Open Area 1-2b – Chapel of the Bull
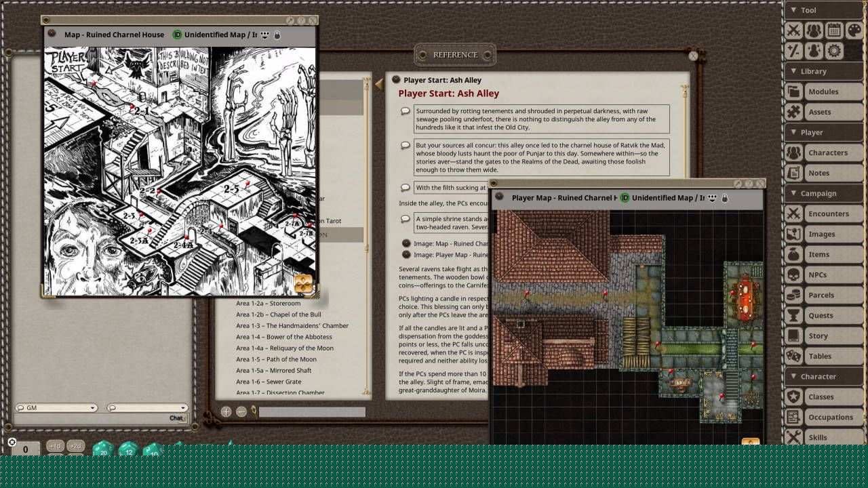868x488 pixels. tap(279, 314)
